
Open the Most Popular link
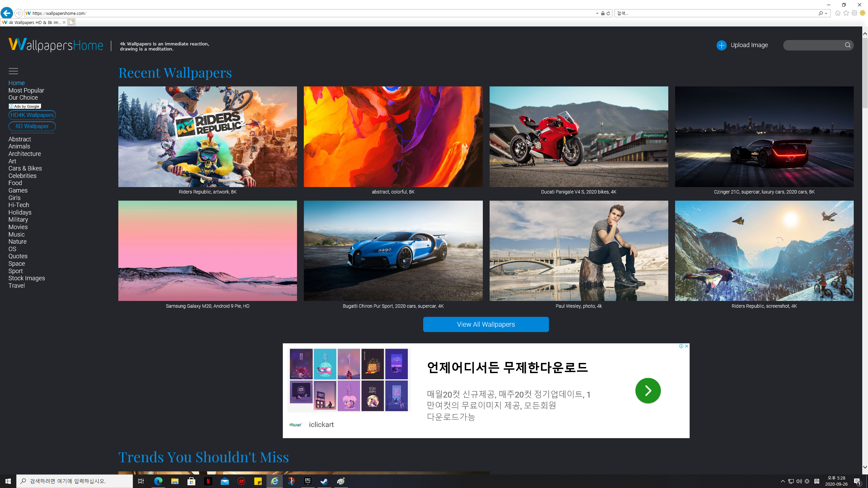(x=26, y=90)
